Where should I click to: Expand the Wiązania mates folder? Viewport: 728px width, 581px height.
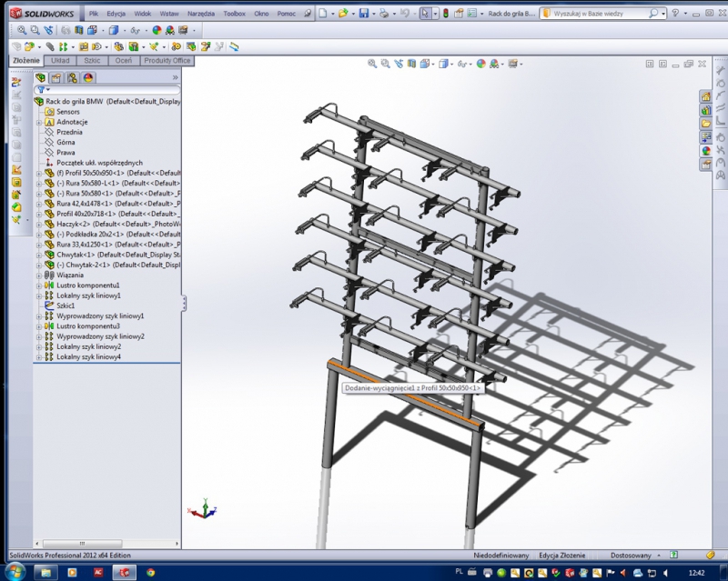(x=38, y=275)
